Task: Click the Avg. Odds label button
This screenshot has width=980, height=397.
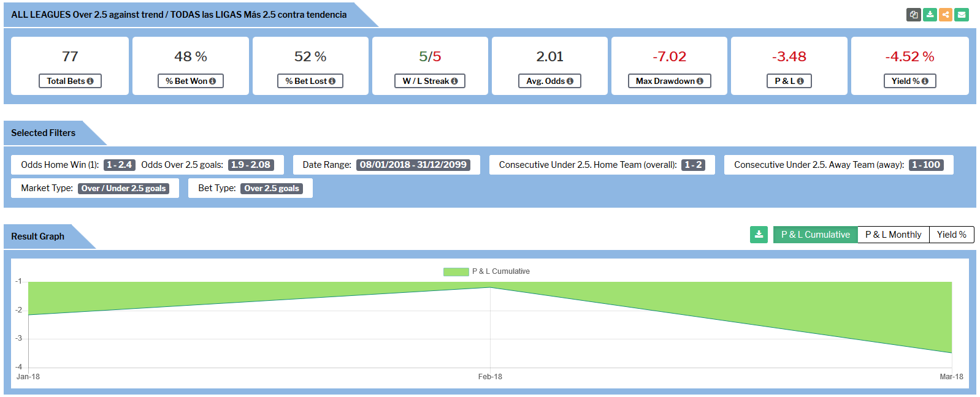Action: pyautogui.click(x=549, y=81)
